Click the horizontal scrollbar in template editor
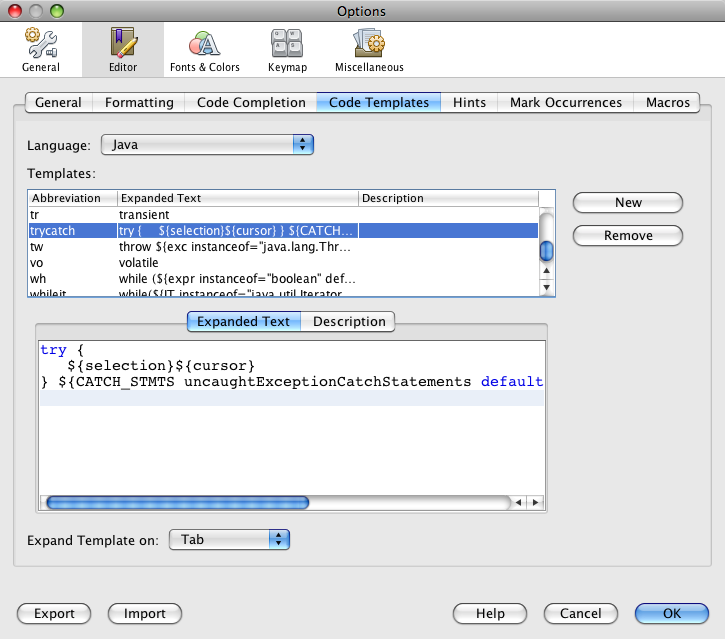725x639 pixels. coord(177,502)
